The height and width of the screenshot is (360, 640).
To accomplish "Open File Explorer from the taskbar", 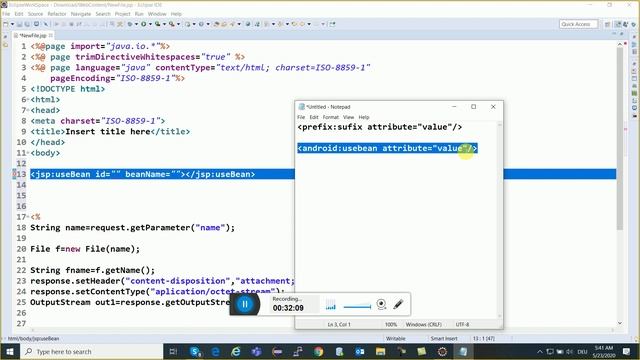I will (380, 351).
